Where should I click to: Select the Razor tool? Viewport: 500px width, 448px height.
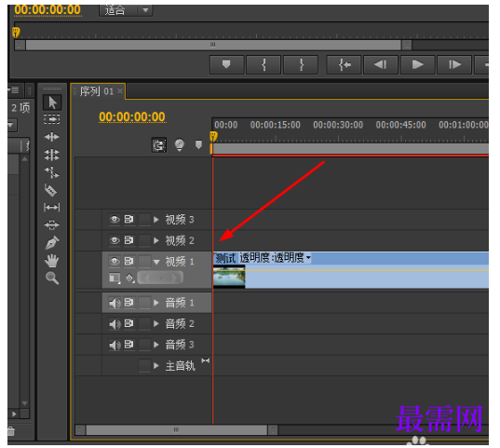pos(51,190)
